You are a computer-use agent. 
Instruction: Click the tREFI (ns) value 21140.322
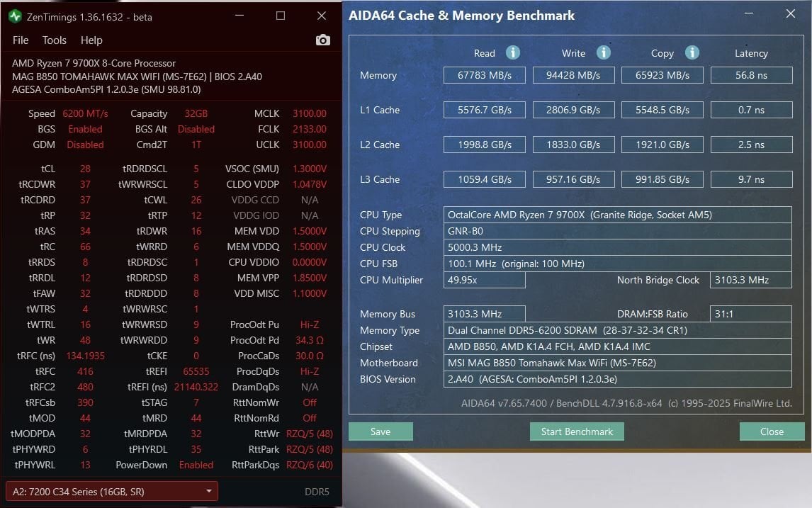[196, 387]
